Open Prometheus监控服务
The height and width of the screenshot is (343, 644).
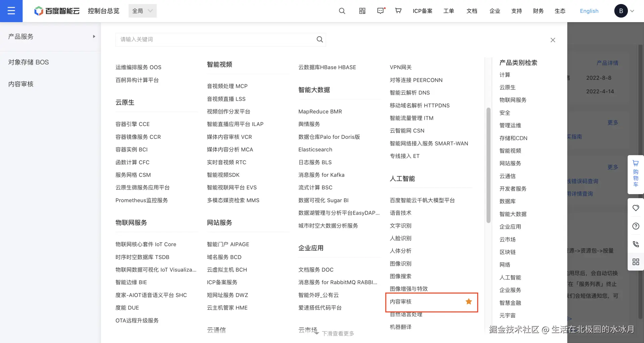142,200
